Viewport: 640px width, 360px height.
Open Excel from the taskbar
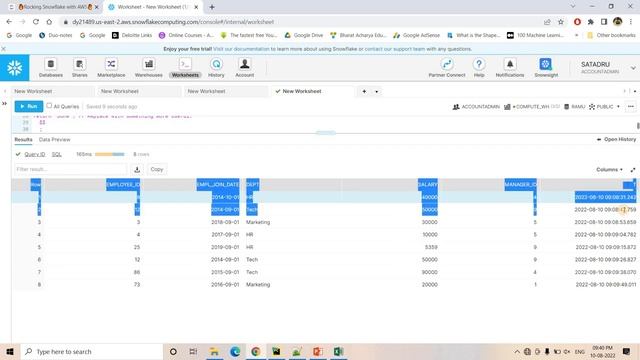coord(338,351)
